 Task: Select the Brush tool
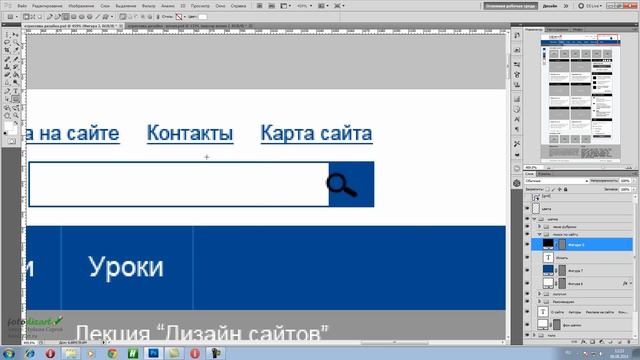[x=16, y=59]
